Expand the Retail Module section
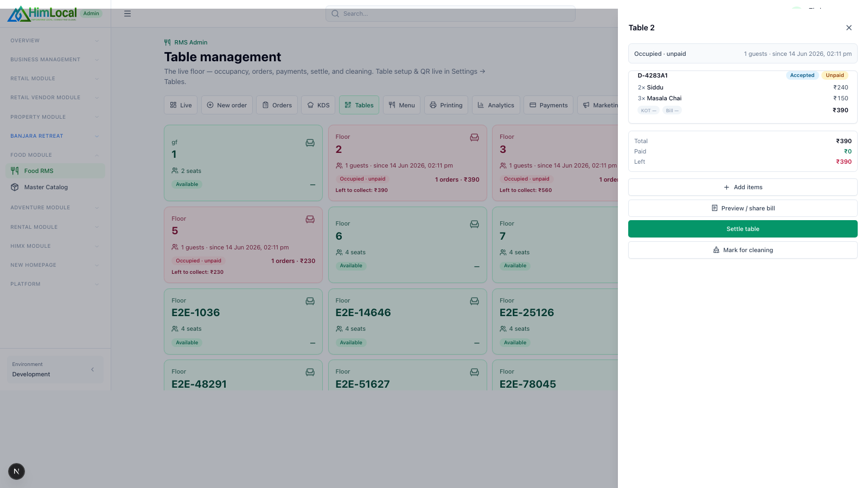This screenshot has width=868, height=488. click(x=55, y=79)
